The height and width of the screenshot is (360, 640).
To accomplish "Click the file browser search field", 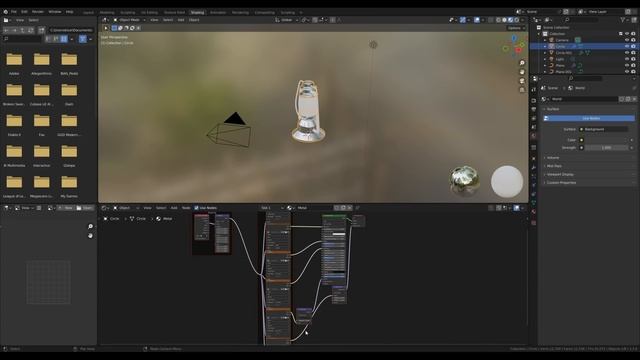I will [22, 39].
